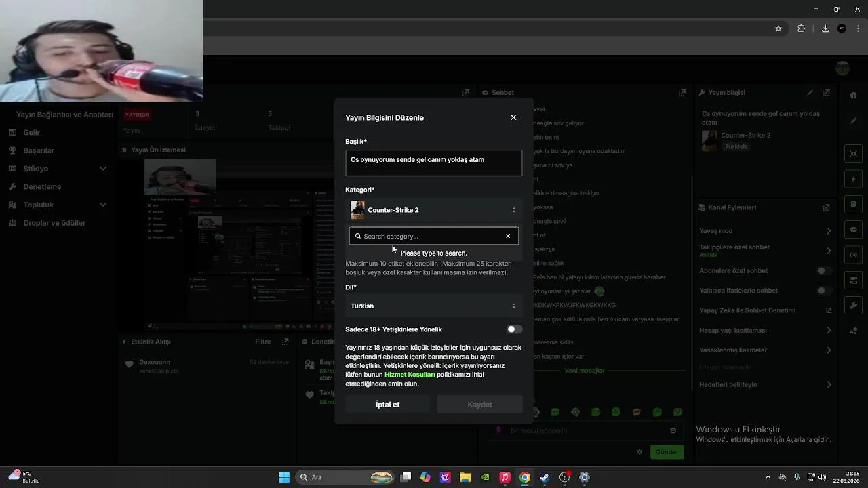
Task: Click the Turkish tag in Yayın bilgisi
Action: (735, 146)
